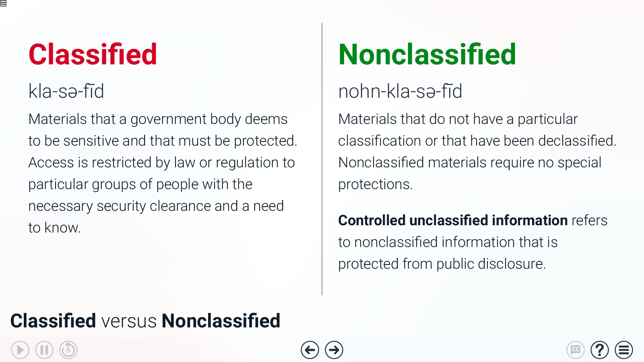The width and height of the screenshot is (644, 362).
Task: Open the help question mark icon
Action: (599, 350)
